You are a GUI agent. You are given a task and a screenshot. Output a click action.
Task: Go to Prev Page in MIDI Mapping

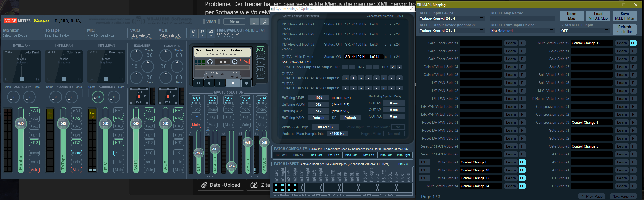point(591,196)
